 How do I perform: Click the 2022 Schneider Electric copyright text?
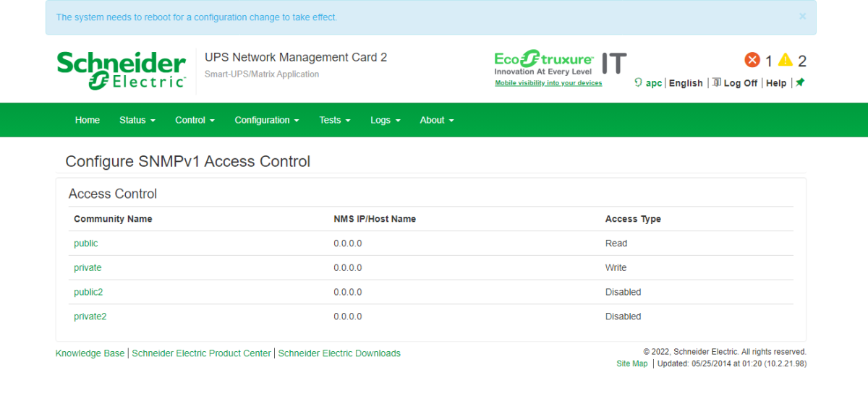(725, 352)
